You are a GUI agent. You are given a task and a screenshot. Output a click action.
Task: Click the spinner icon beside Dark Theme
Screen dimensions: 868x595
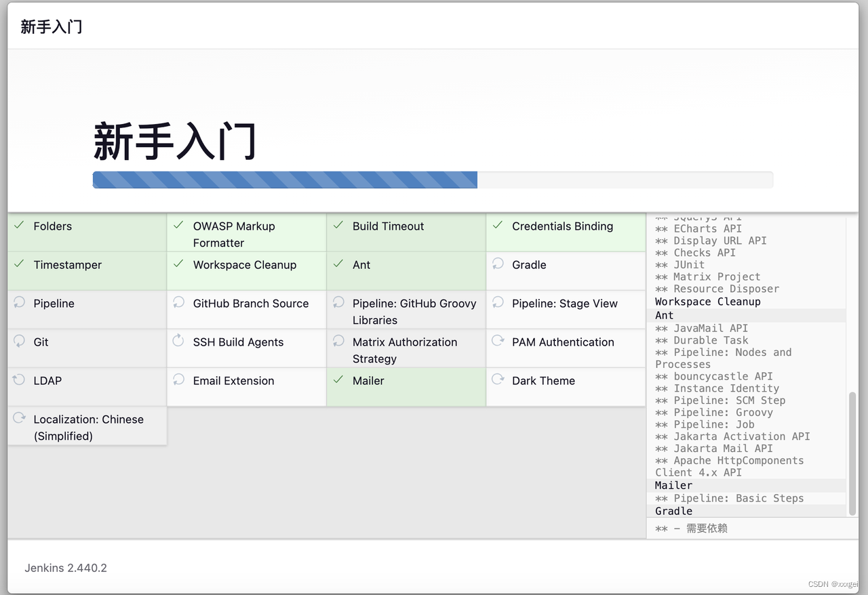click(x=498, y=379)
